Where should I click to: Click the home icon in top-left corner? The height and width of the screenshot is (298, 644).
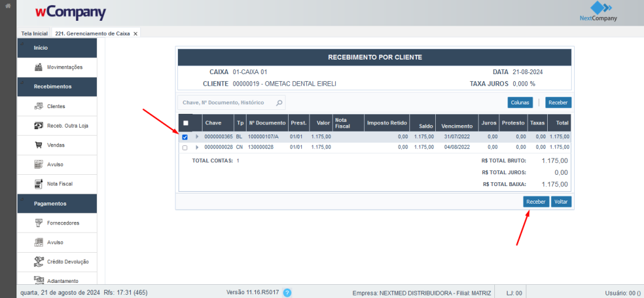[8, 6]
